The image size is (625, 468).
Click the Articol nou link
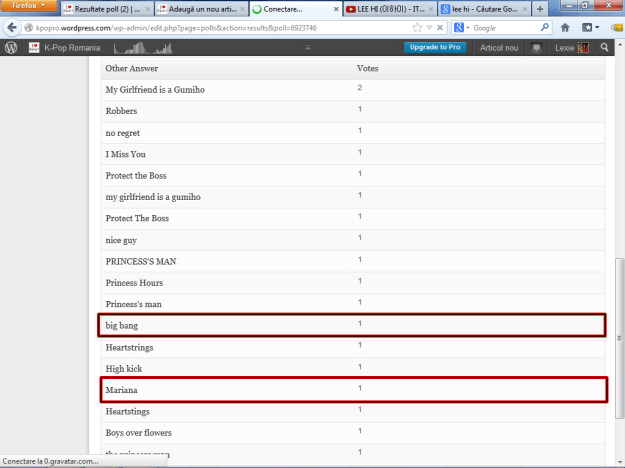[x=498, y=47]
